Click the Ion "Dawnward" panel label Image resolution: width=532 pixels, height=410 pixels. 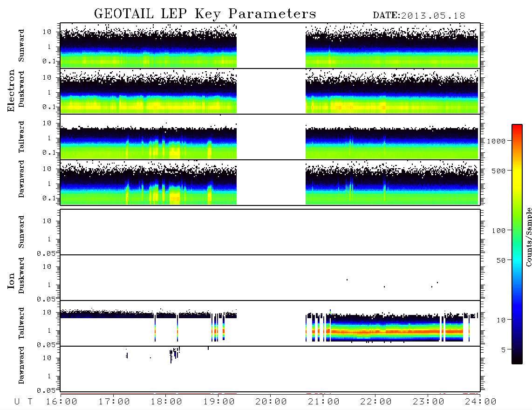pos(21,365)
